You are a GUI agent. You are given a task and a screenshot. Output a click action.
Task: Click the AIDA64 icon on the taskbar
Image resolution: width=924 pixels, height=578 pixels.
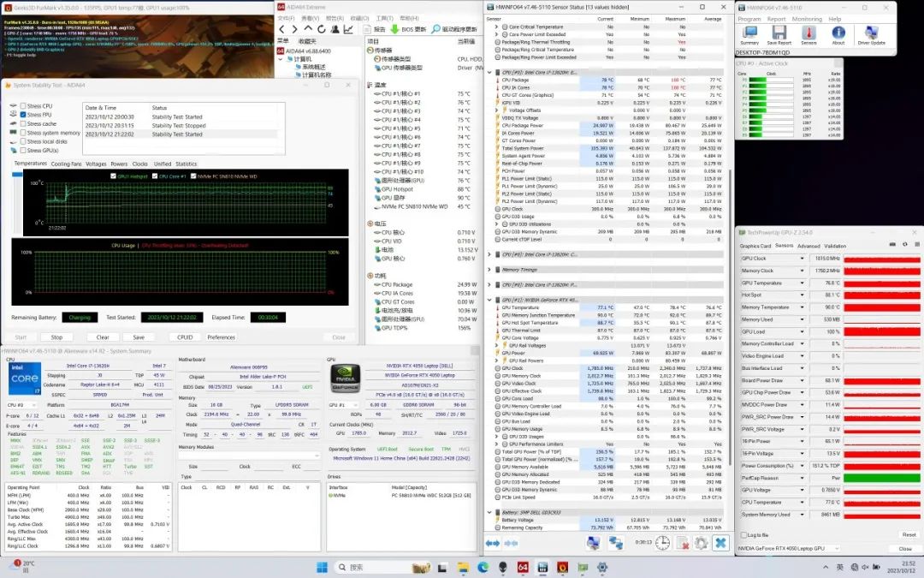point(522,567)
